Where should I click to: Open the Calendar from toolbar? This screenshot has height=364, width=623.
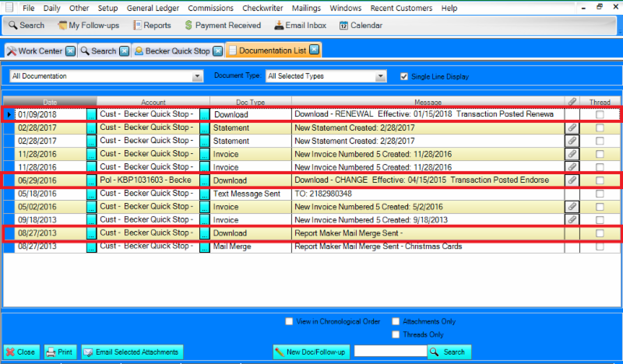[344, 26]
